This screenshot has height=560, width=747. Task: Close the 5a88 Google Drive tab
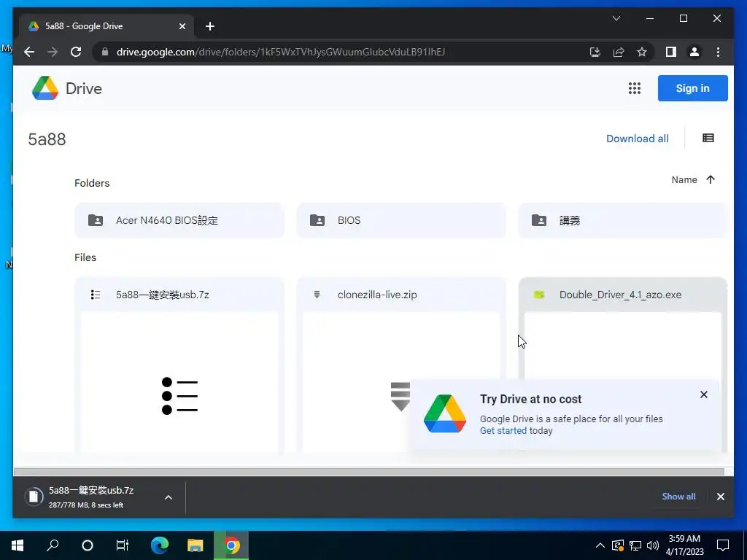[x=182, y=26]
